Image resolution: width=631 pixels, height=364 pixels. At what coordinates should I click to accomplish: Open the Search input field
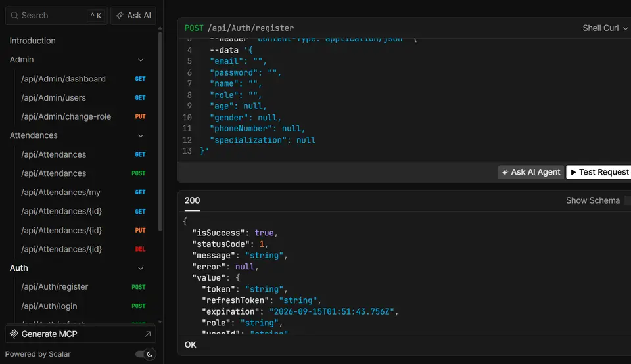click(56, 16)
